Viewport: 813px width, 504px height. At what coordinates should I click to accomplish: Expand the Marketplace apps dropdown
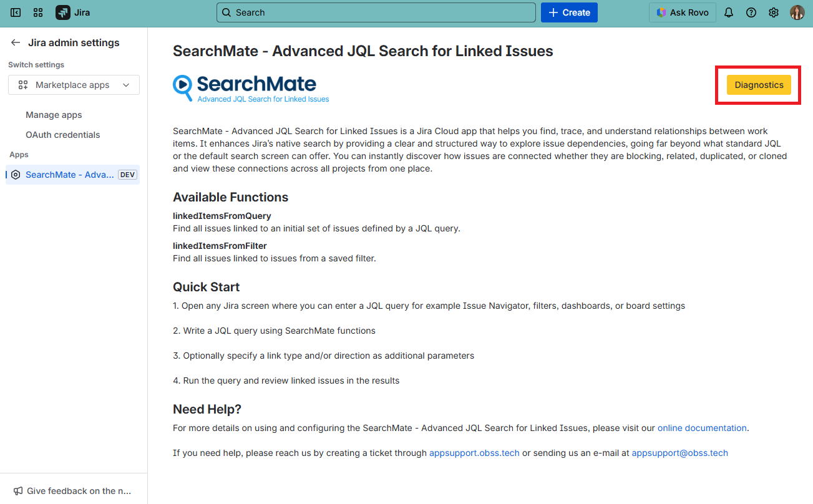pos(74,85)
